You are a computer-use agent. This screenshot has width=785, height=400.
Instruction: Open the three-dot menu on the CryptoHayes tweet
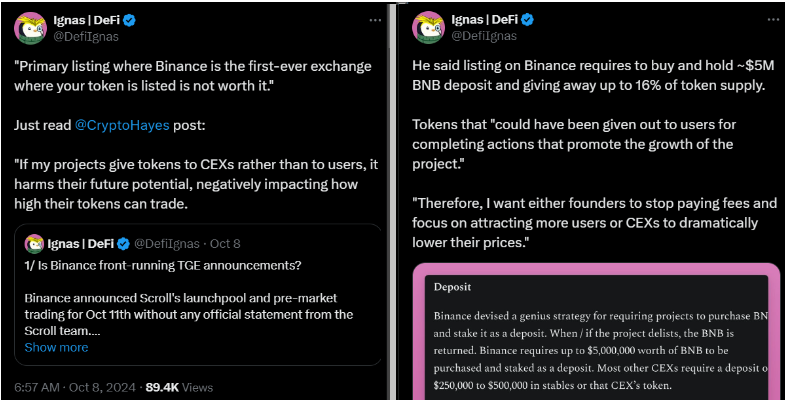[x=375, y=21]
